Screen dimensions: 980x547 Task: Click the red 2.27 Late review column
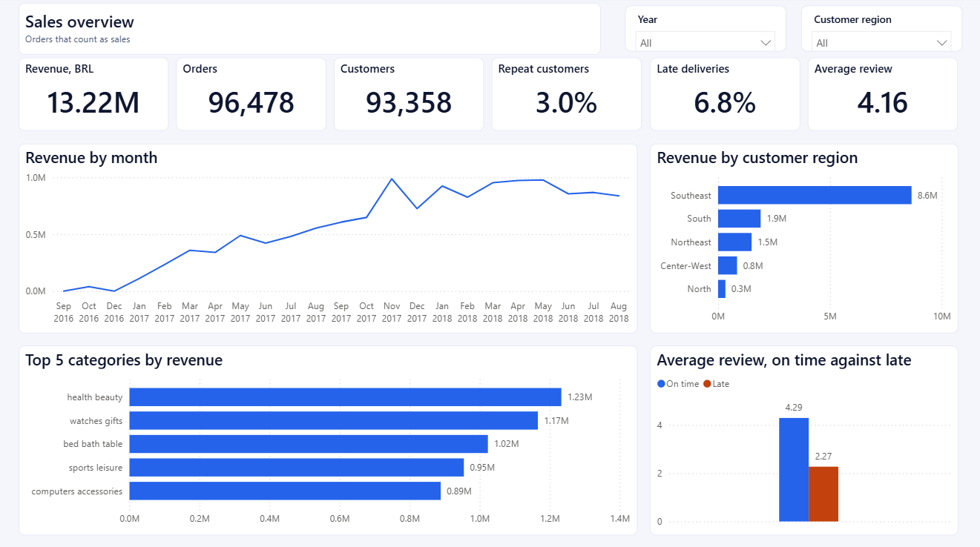[x=823, y=494]
